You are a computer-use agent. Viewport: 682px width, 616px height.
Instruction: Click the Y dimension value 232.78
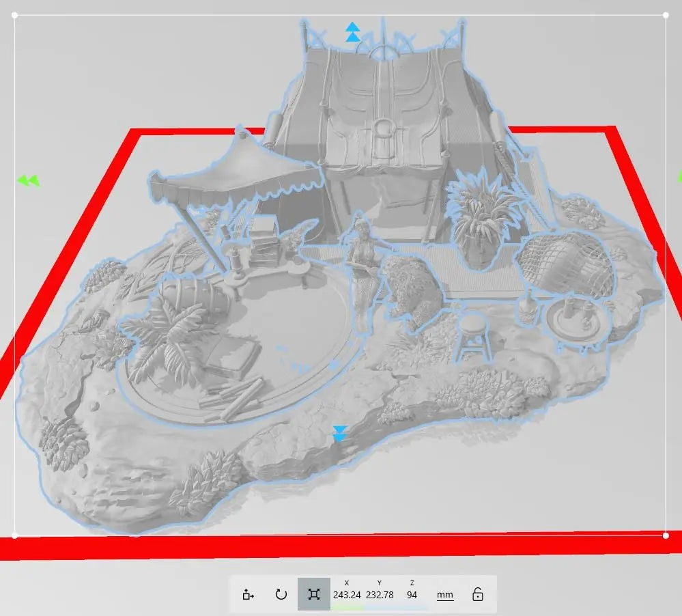pyautogui.click(x=380, y=595)
